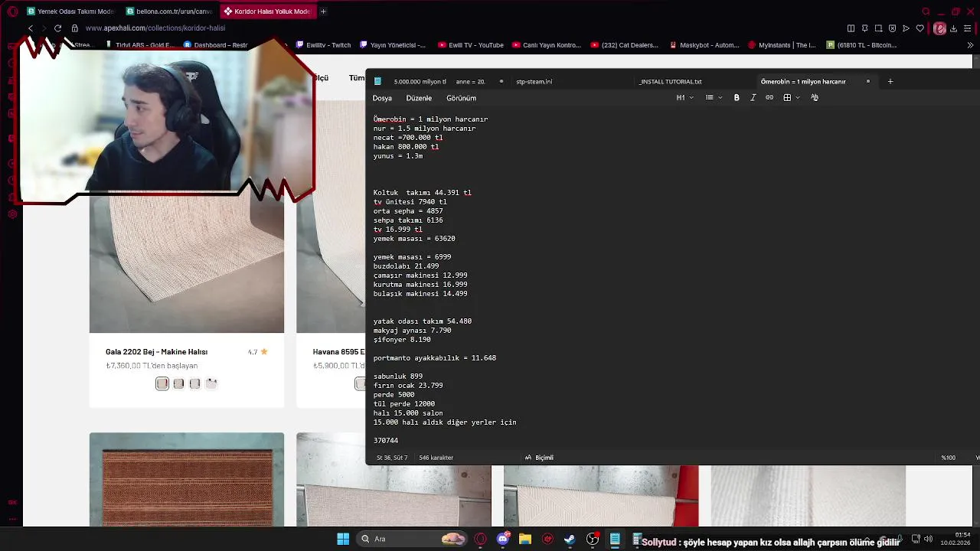Viewport: 980px width, 551px height.
Task: Open Notepad from the taskbar
Action: pos(615,539)
